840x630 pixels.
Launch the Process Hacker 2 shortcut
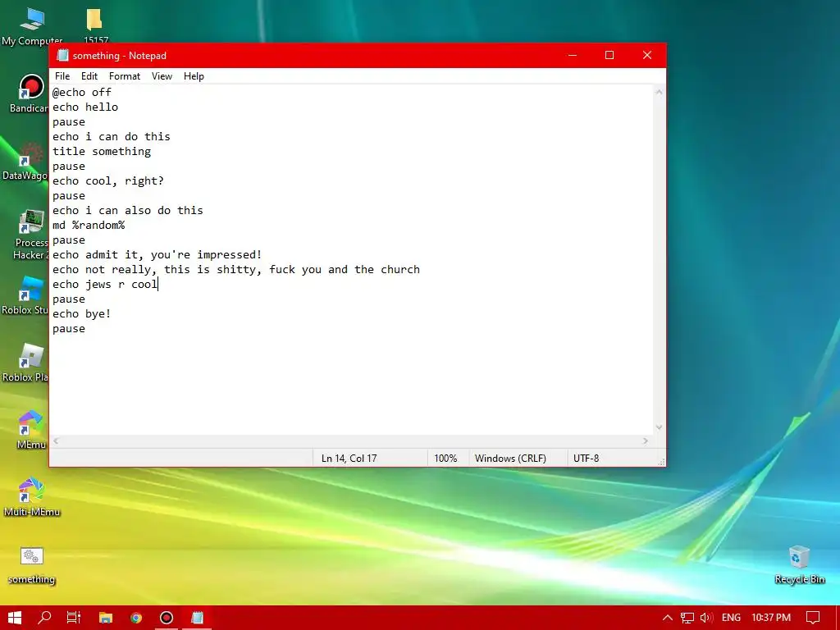coord(30,234)
